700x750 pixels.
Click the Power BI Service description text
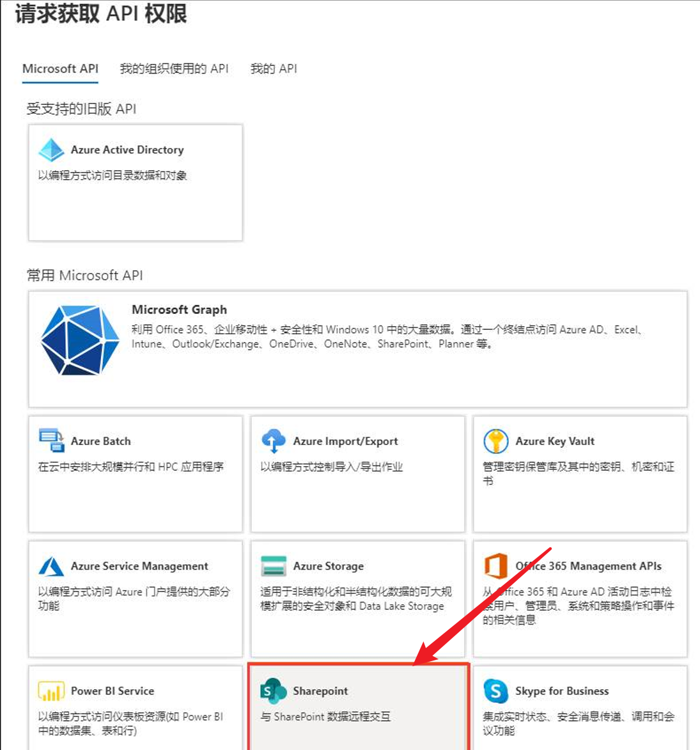click(x=130, y=724)
